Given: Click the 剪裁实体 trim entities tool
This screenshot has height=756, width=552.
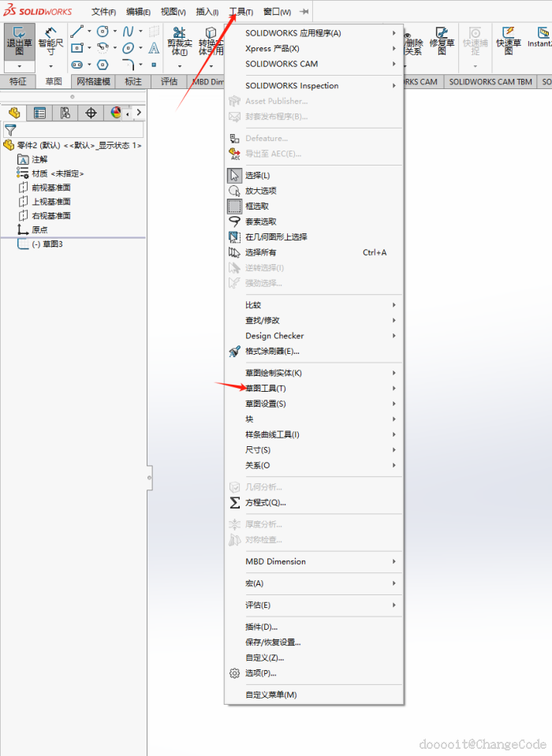Looking at the screenshot, I should [x=179, y=42].
